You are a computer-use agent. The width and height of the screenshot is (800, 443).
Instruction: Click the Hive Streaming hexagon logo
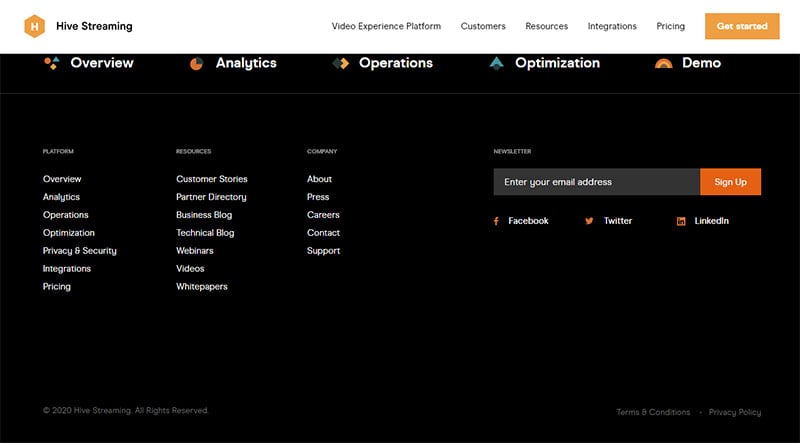point(35,26)
